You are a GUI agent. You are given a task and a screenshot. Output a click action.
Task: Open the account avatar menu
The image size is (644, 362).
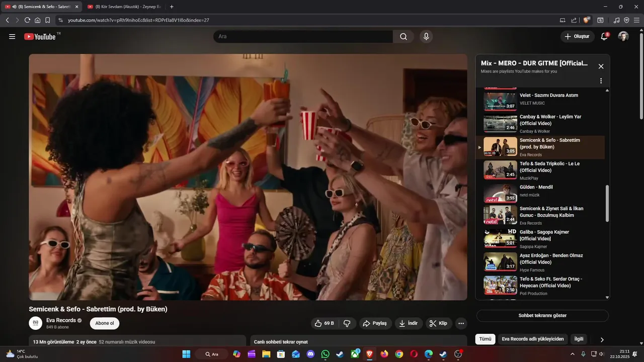(623, 36)
